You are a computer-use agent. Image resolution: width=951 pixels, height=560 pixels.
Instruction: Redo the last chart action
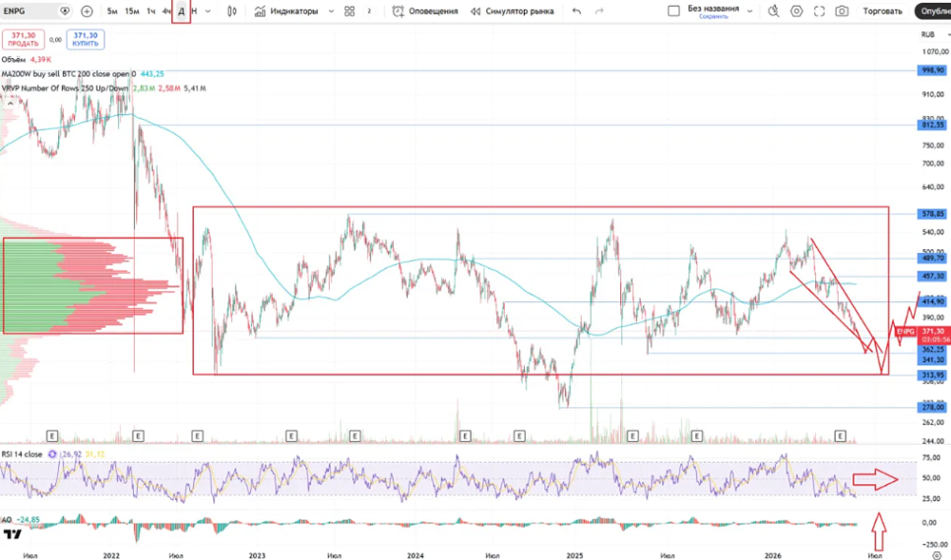(599, 10)
